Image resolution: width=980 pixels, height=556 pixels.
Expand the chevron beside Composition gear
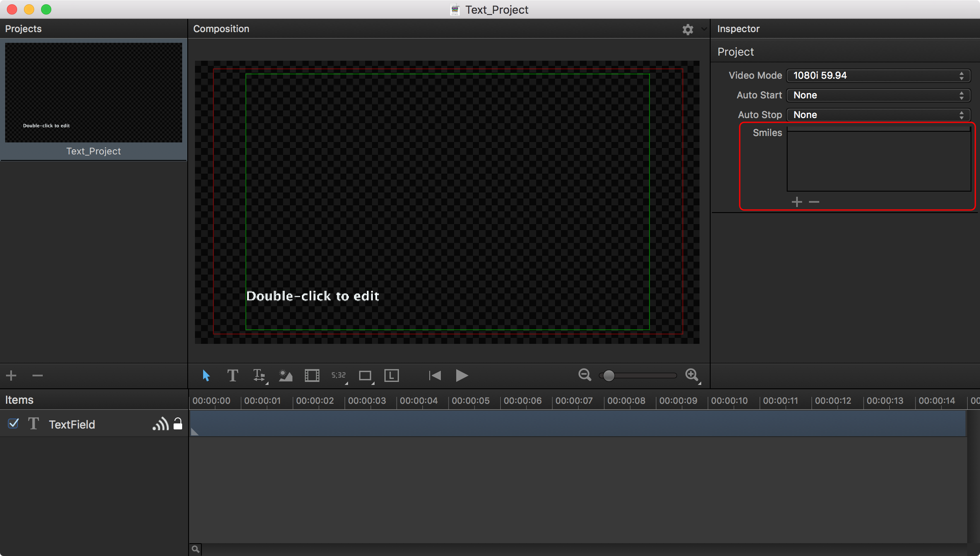coord(704,29)
